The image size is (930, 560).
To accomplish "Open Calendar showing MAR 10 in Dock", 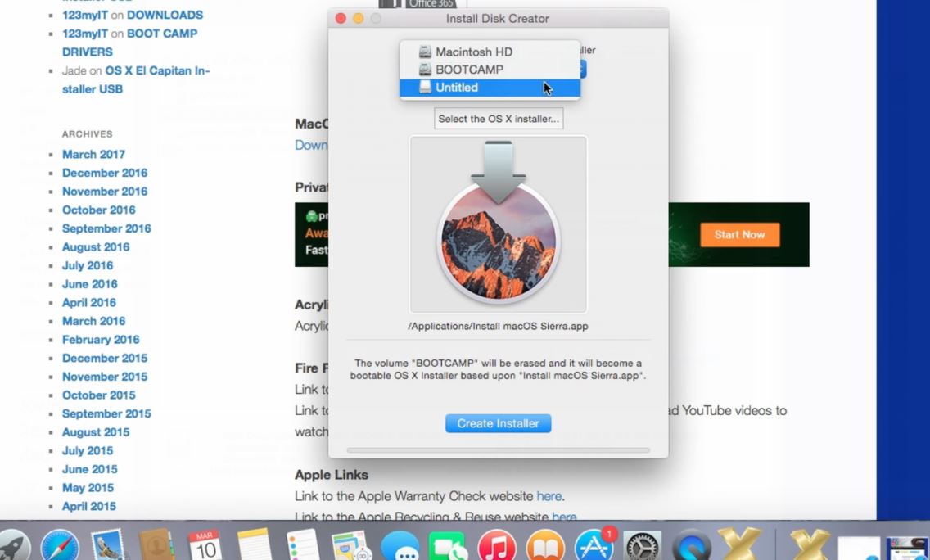I will [x=205, y=546].
